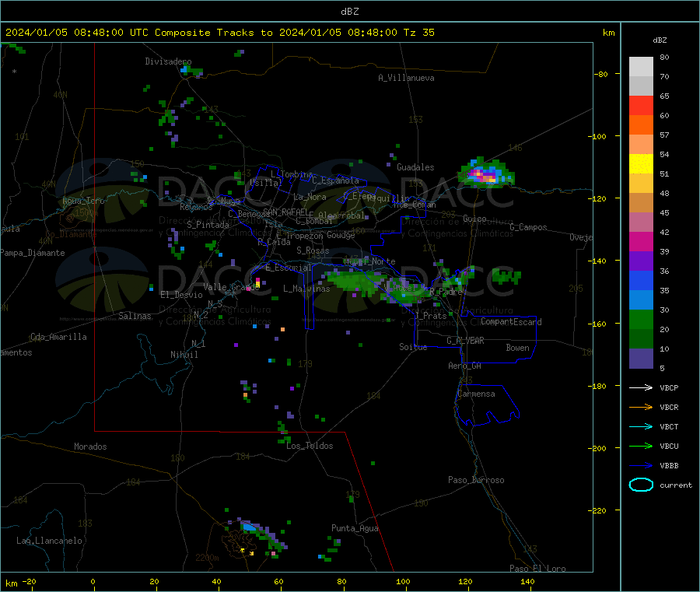The width and height of the screenshot is (700, 592).
Task: Click the S_Pintada map label
Action: click(x=208, y=225)
